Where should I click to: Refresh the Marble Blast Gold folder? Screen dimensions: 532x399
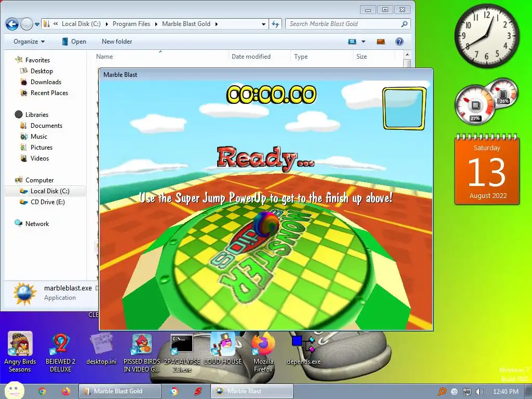275,24
